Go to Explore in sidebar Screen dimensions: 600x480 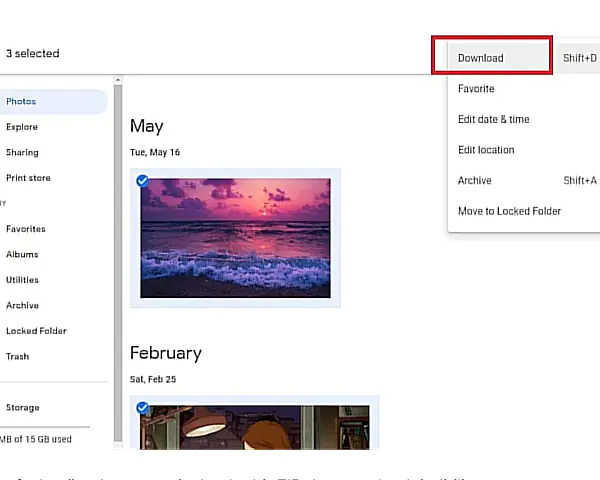point(22,127)
